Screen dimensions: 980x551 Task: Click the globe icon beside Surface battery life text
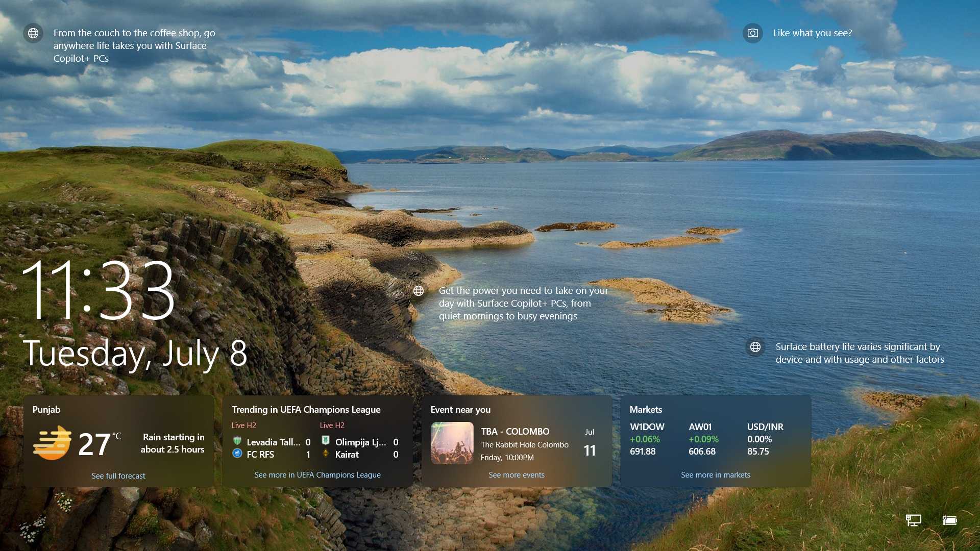click(x=755, y=347)
